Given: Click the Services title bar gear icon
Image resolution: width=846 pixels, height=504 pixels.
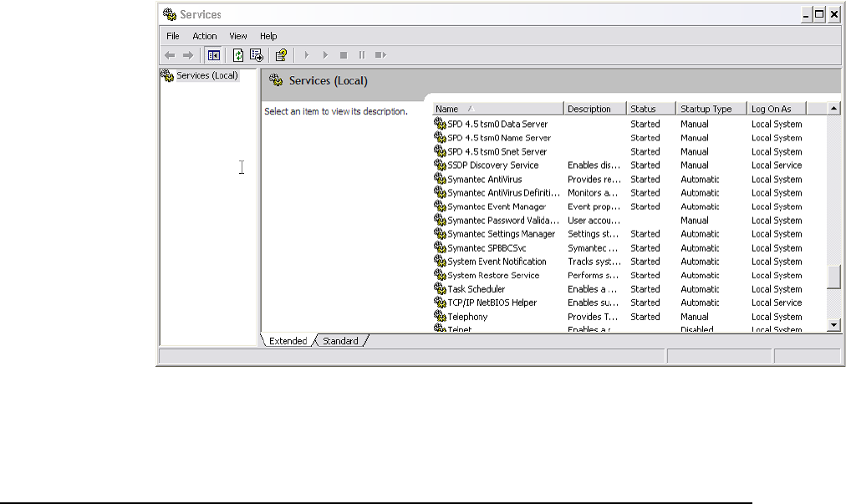Looking at the screenshot, I should coord(170,14).
